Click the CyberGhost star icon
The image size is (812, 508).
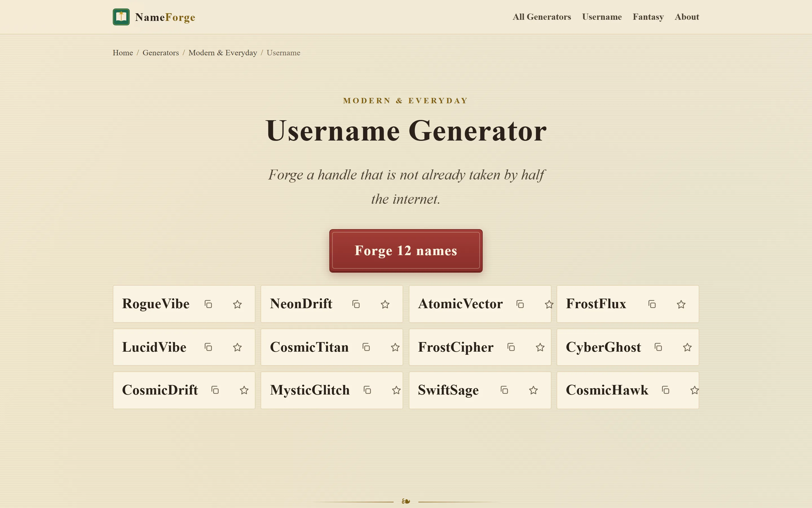687,347
